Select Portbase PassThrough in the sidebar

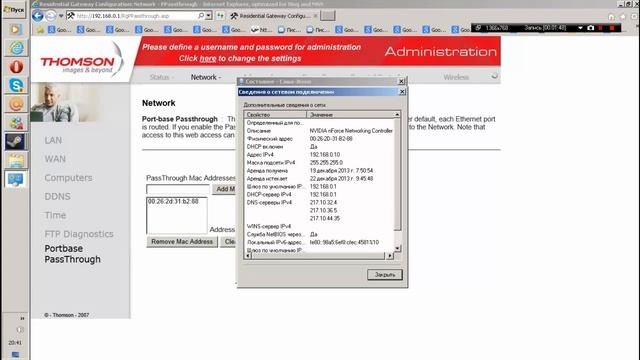click(x=72, y=254)
